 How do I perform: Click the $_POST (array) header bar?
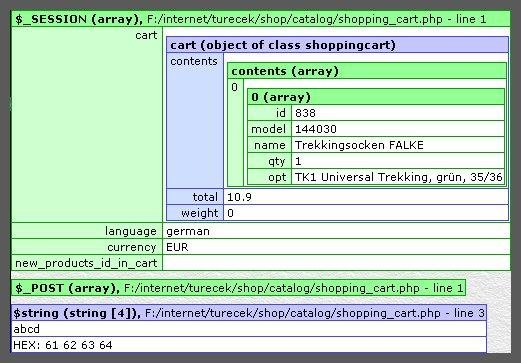point(239,288)
